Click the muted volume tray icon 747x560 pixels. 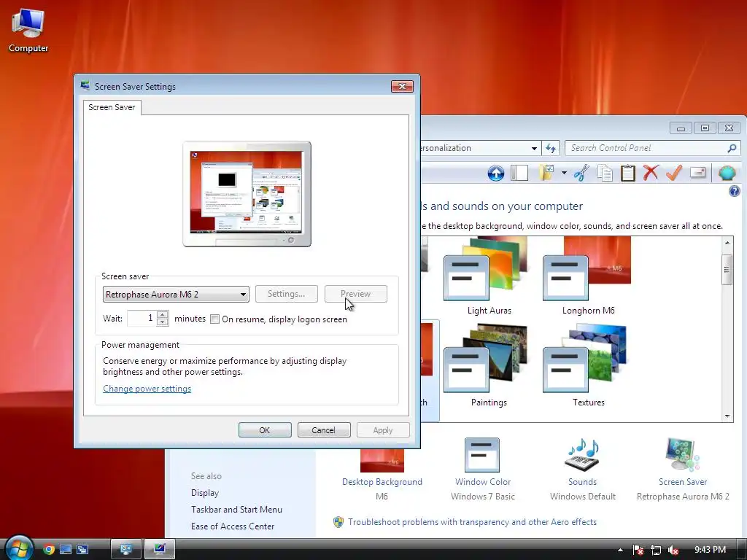click(673, 550)
